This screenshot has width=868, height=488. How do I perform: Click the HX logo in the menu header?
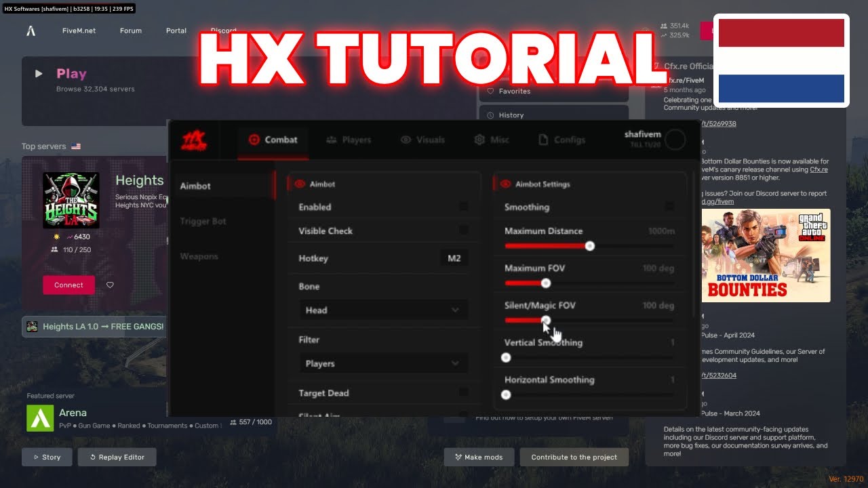pyautogui.click(x=194, y=140)
